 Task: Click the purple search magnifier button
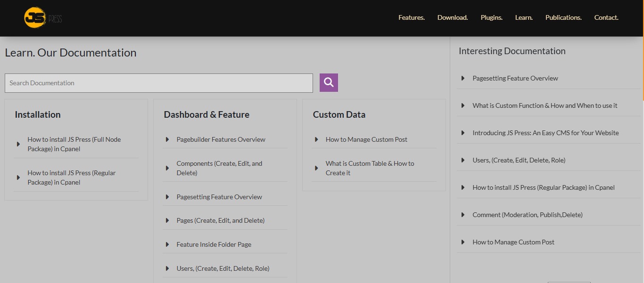(329, 83)
